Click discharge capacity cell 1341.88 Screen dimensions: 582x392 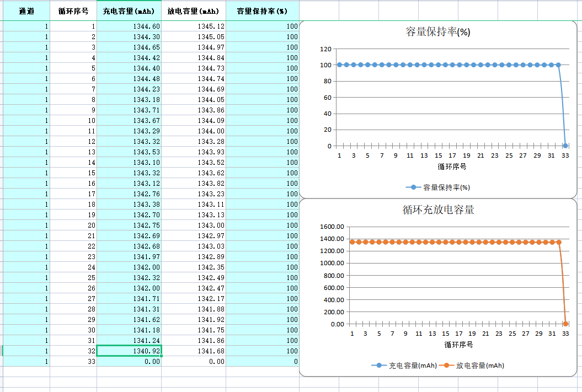194,309
